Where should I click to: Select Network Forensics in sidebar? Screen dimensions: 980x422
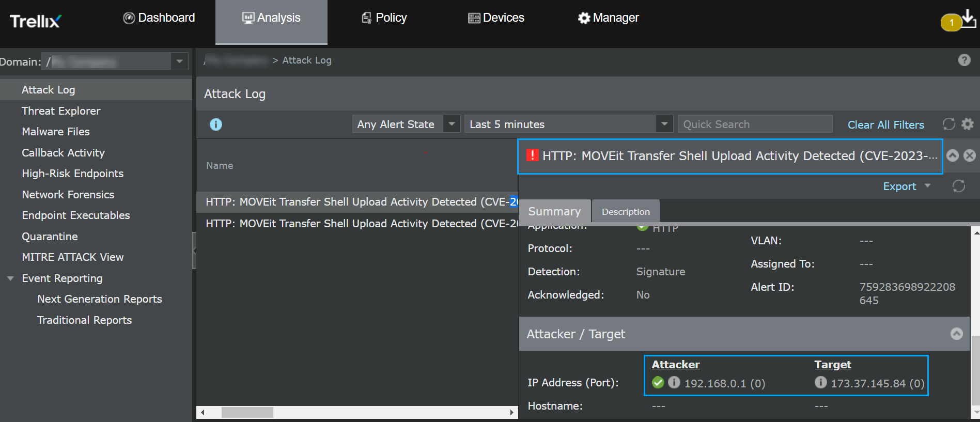coord(68,195)
